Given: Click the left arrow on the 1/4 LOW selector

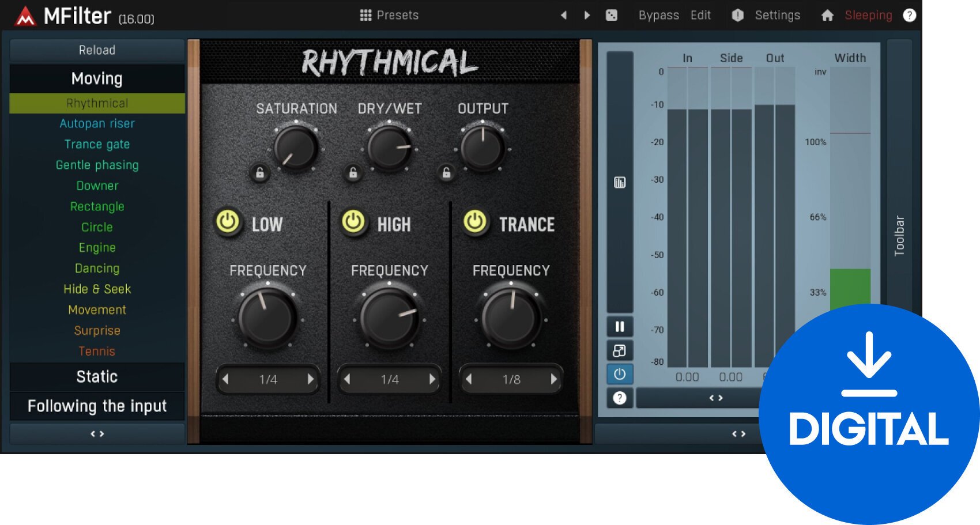Looking at the screenshot, I should click(226, 379).
